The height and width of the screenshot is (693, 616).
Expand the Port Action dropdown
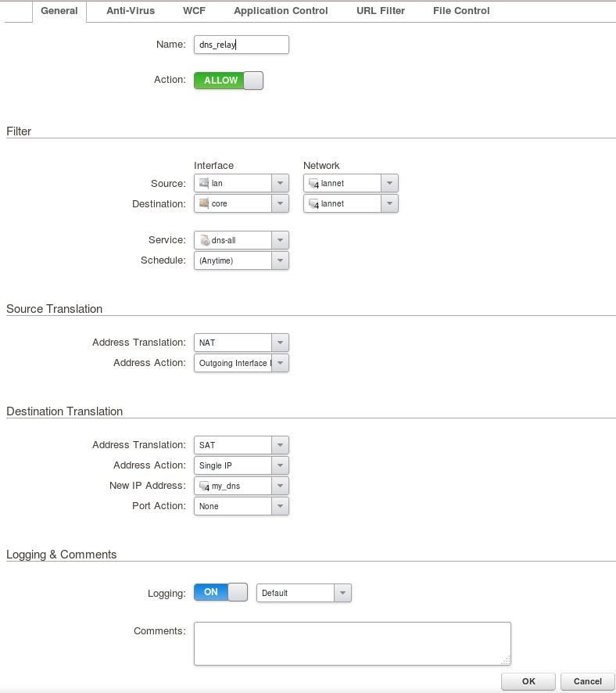pyautogui.click(x=280, y=506)
